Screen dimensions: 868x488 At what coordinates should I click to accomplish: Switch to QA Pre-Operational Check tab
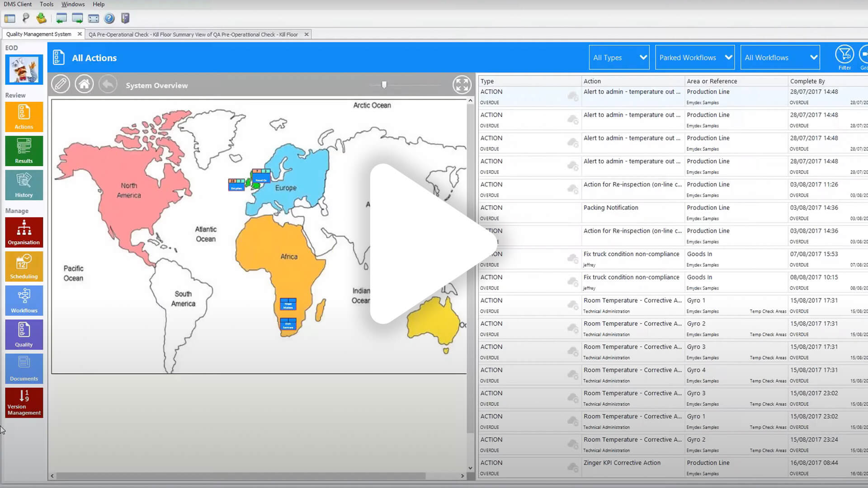193,34
